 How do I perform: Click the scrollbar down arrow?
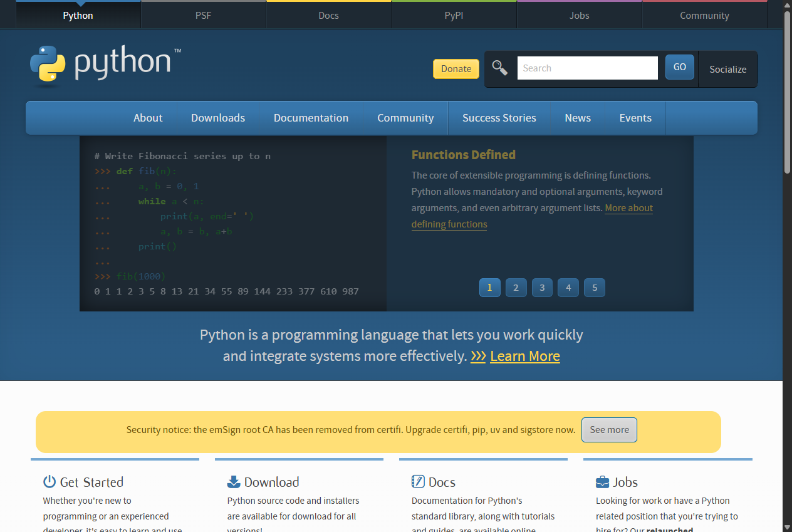click(787, 526)
